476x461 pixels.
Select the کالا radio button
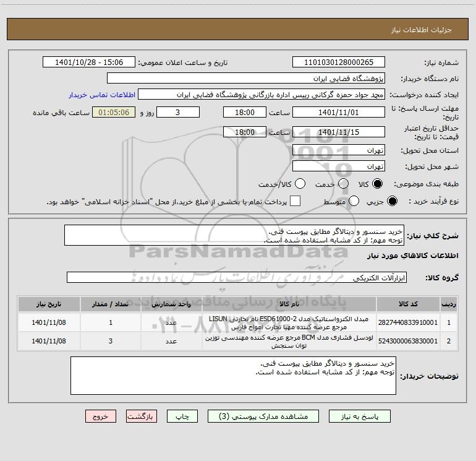click(x=377, y=184)
